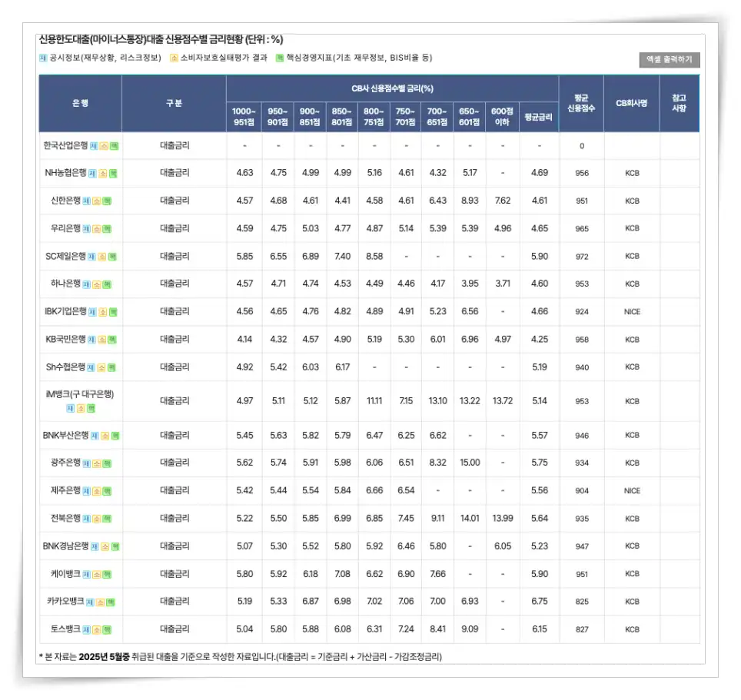The width and height of the screenshot is (741, 700).
Task: Click IBK기업은행 green 핵 indicator icon
Action: [114, 312]
